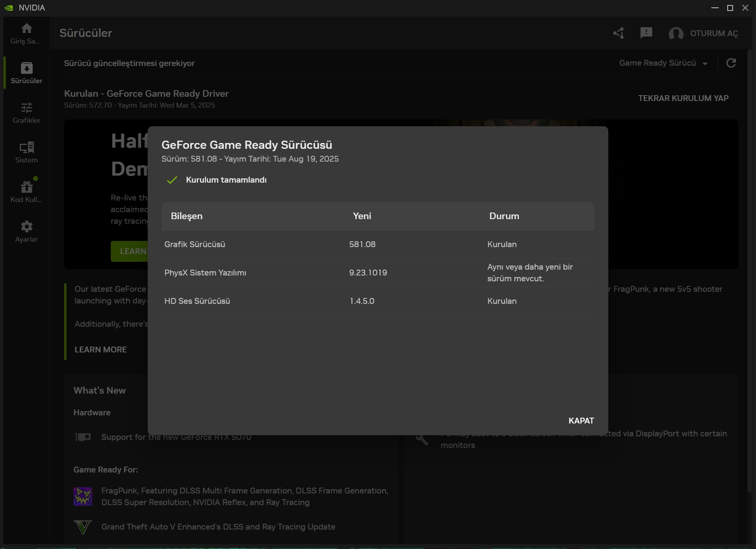The image size is (756, 549).
Task: Open Ayarlar settings from the sidebar
Action: (x=26, y=231)
